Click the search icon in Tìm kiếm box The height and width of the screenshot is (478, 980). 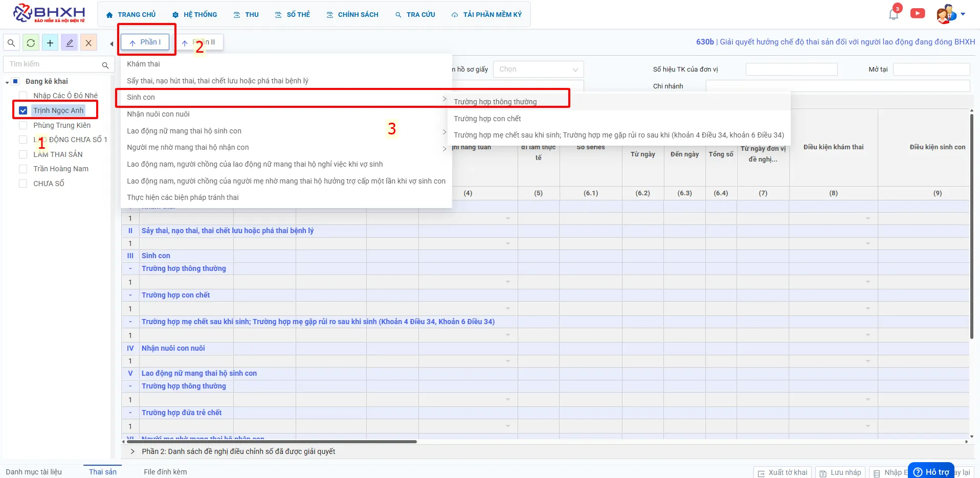(x=105, y=65)
